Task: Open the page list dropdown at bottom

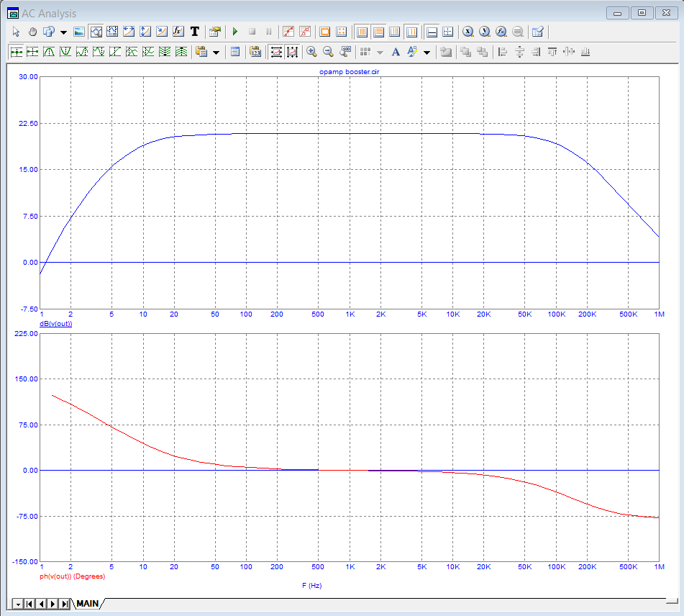Action: (x=18, y=604)
